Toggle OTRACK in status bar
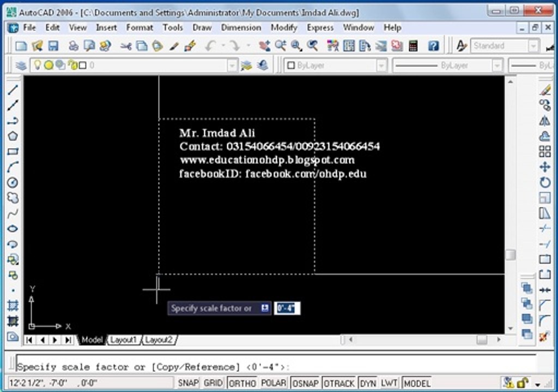 coord(339,383)
